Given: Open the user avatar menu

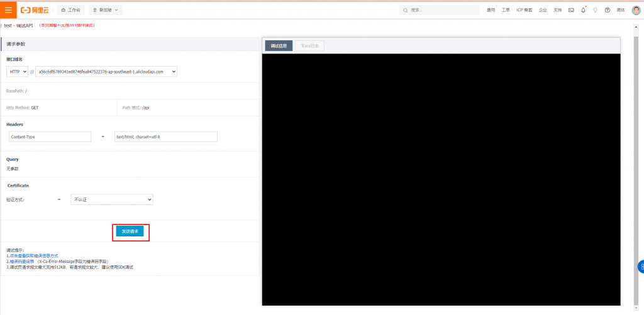Looking at the screenshot, I should point(636,10).
